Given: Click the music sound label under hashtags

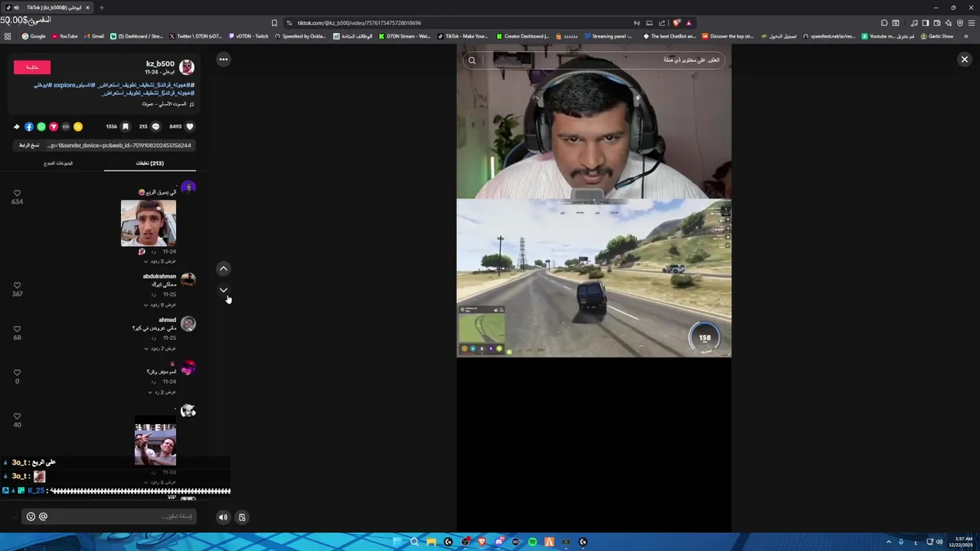Looking at the screenshot, I should click(168, 104).
